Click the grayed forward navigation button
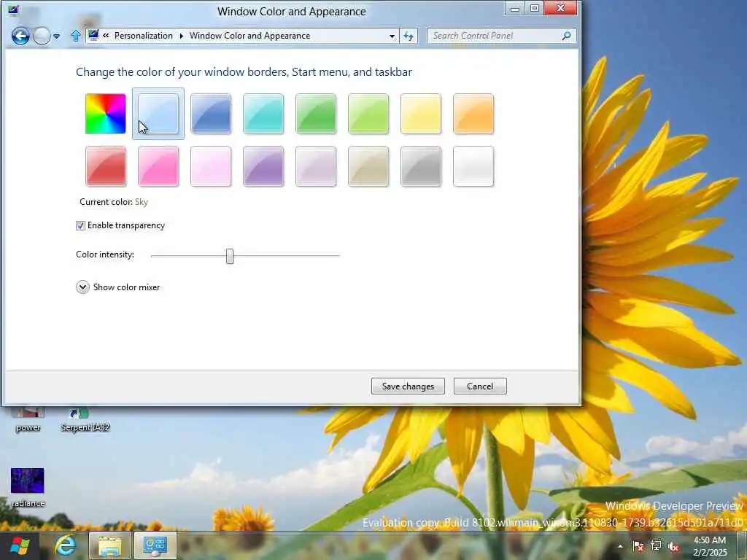Screen dimensions: 747x560 (x=42, y=36)
